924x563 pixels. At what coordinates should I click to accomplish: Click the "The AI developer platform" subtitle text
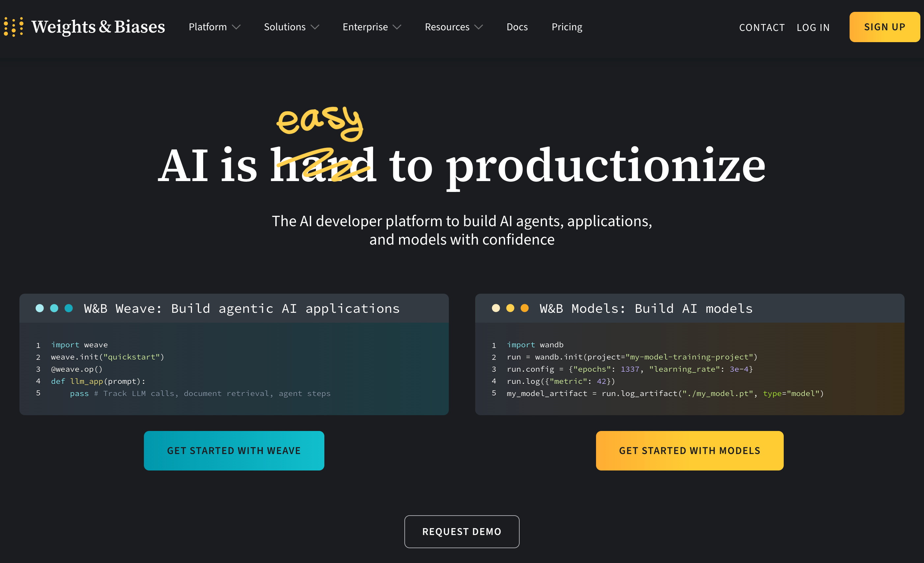462,230
